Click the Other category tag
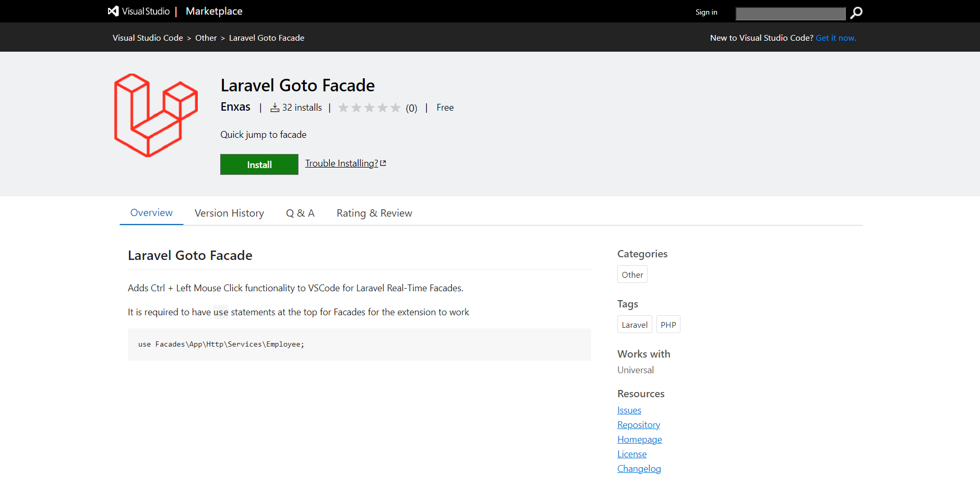 pos(632,275)
